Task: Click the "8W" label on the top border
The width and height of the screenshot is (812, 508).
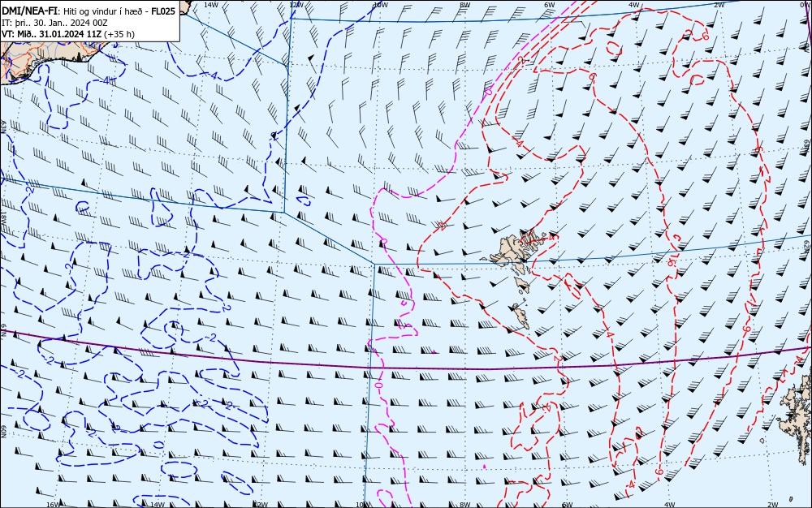Action: [464, 4]
